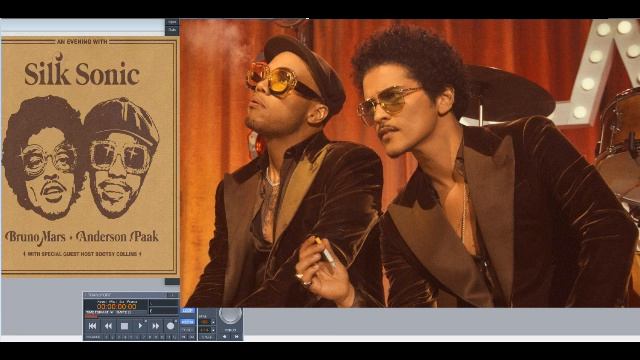This screenshot has height=360, width=640.
Task: Click the upper orange tempo value field
Action: point(204,322)
